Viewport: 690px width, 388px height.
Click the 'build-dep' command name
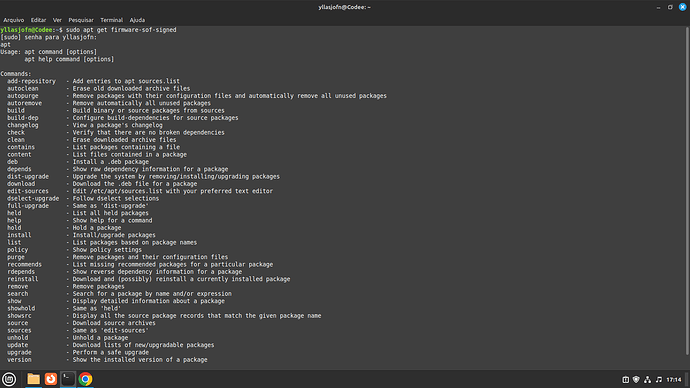pos(22,118)
